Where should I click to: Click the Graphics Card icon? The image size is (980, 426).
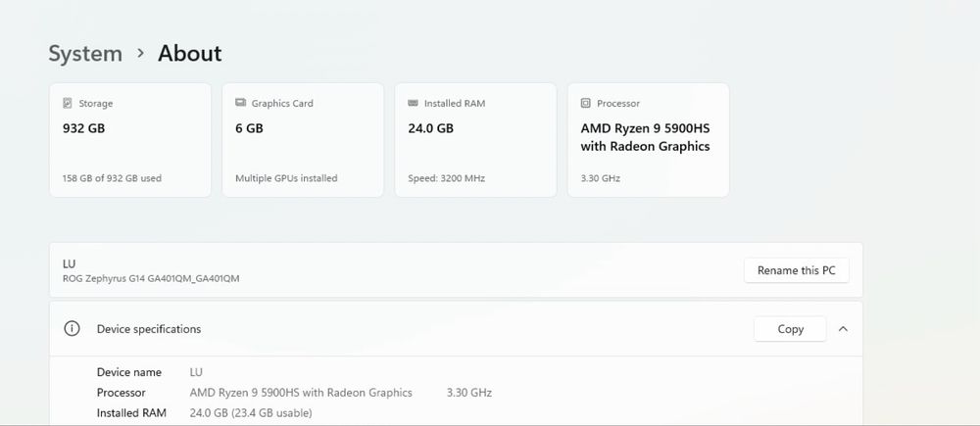tap(240, 103)
